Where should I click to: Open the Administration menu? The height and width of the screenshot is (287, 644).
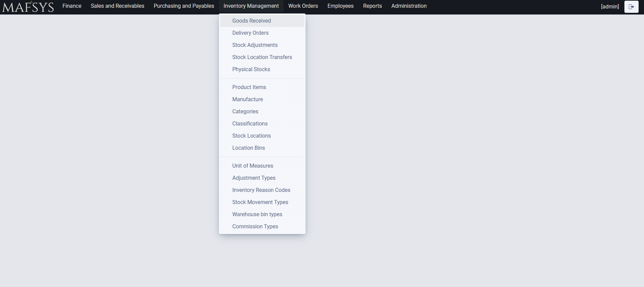click(x=409, y=6)
